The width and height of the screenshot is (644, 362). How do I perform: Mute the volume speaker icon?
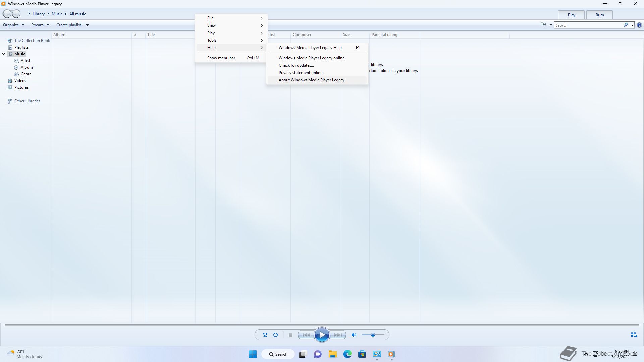[x=354, y=335]
